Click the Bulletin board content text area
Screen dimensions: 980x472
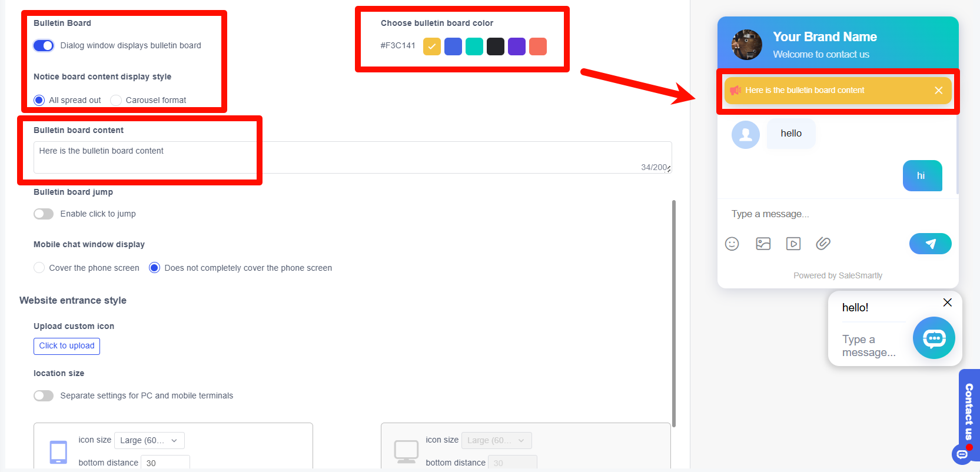tap(353, 157)
